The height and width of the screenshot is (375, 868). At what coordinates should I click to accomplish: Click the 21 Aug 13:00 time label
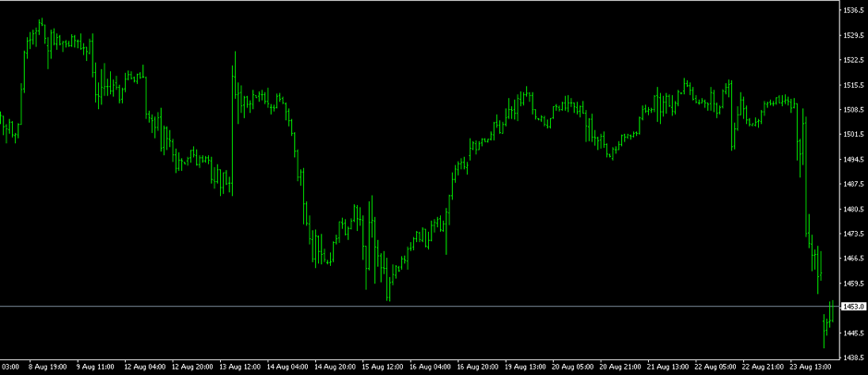pyautogui.click(x=668, y=368)
